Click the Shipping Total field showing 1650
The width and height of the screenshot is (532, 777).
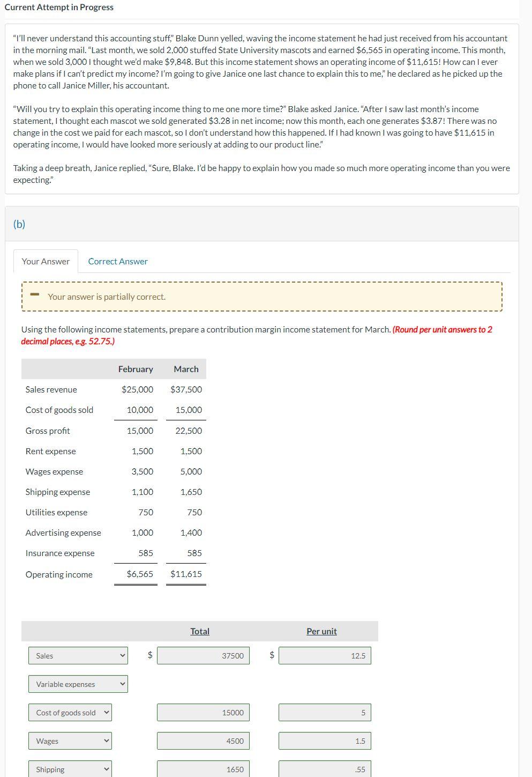click(203, 769)
